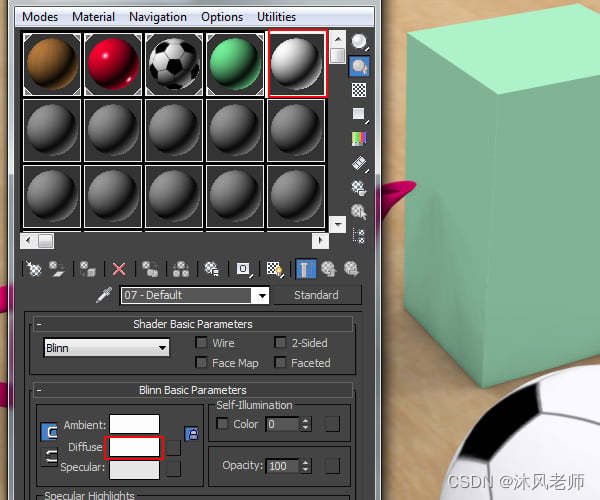Viewport: 600px width, 500px height.
Task: Click the Make Preview film icon
Action: coord(360,164)
